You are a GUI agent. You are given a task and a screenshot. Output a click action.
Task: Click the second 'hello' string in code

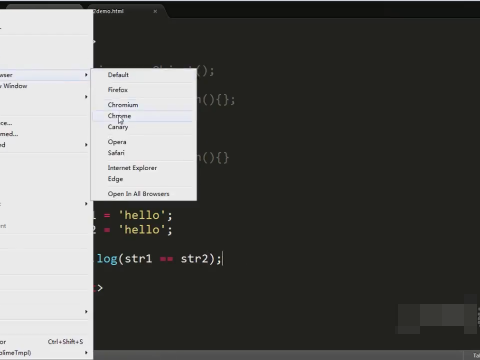pyautogui.click(x=142, y=230)
